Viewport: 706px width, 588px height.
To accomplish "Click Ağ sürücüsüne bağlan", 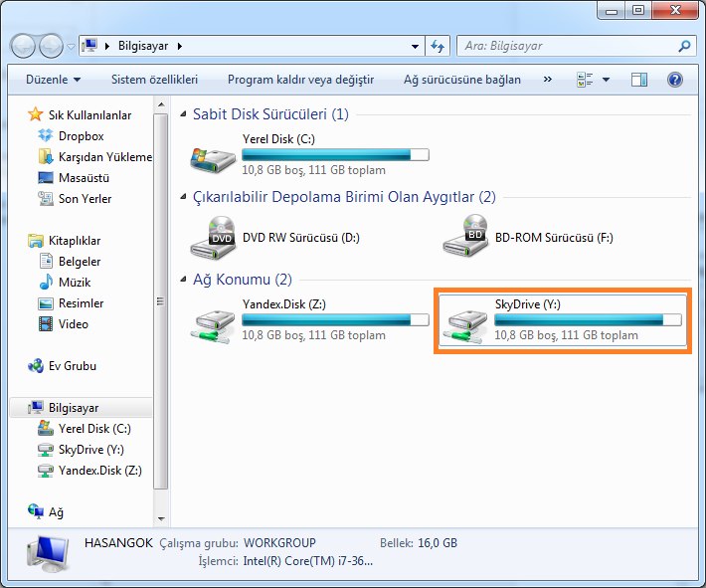I will pos(462,80).
